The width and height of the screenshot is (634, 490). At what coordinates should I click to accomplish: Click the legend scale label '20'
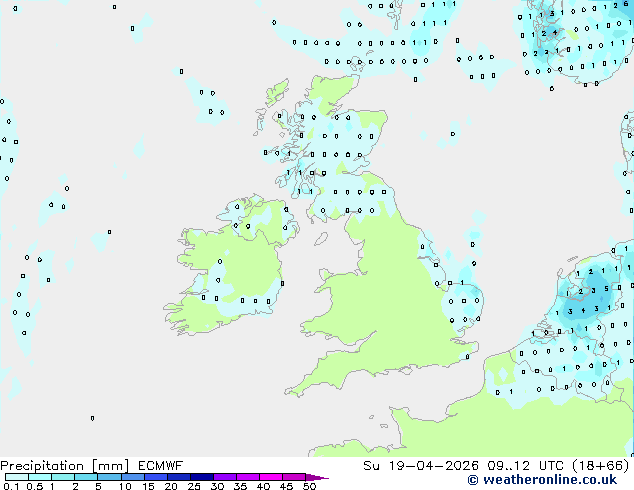pos(171,486)
